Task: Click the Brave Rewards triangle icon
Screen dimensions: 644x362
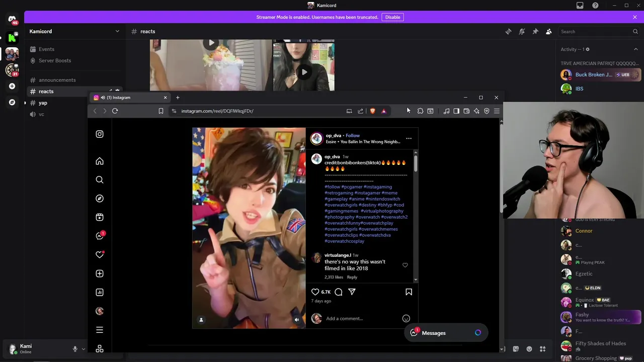Action: [384, 111]
